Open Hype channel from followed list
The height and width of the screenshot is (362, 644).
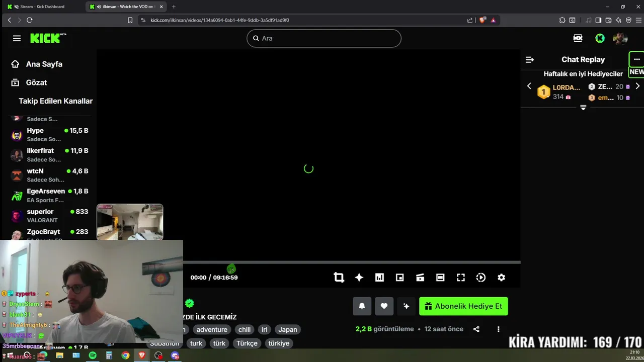pos(49,135)
